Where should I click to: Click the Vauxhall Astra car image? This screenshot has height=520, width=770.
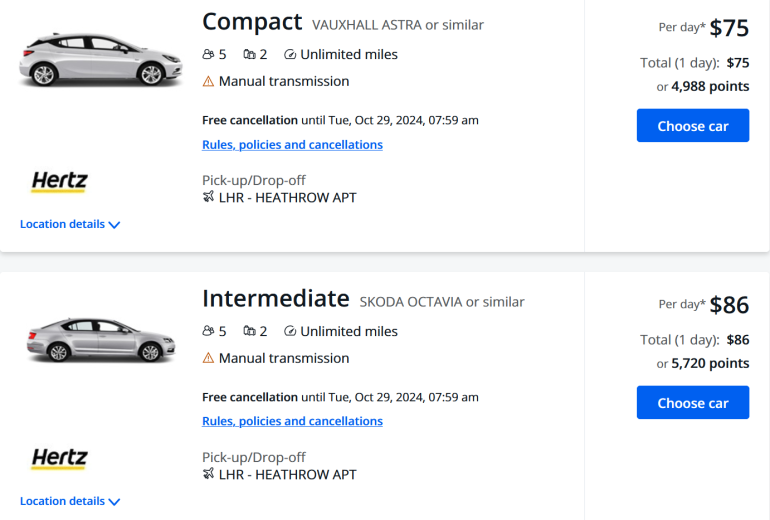(x=89, y=59)
